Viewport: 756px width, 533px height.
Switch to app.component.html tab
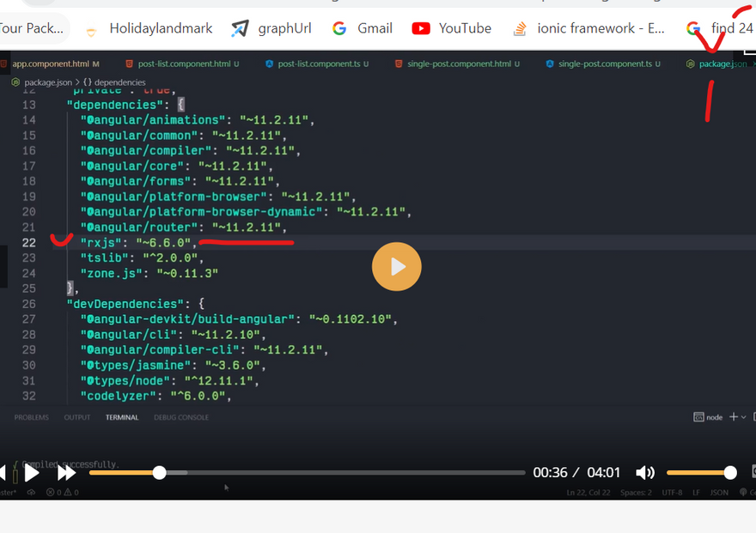(x=51, y=64)
